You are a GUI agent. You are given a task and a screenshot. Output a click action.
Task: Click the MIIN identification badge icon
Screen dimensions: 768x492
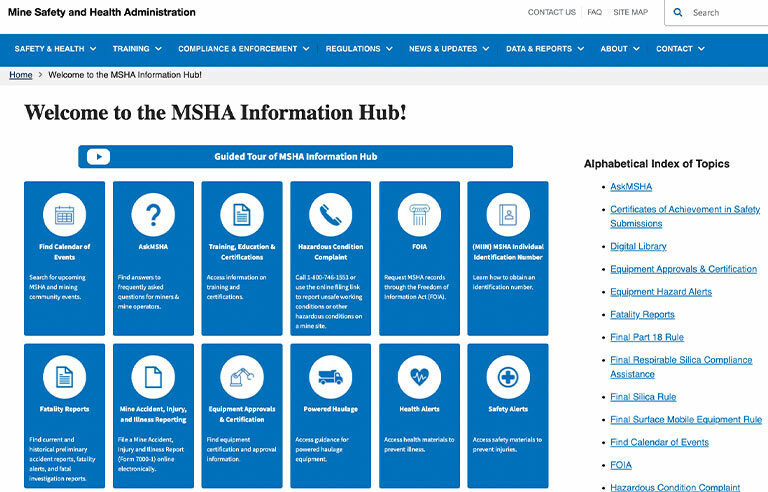tap(508, 215)
